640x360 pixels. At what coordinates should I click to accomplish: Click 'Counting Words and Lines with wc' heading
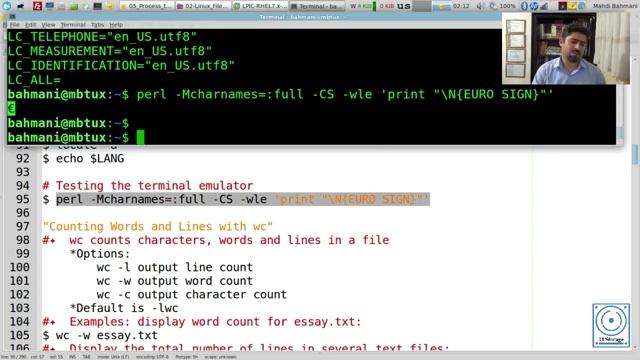pyautogui.click(x=158, y=226)
